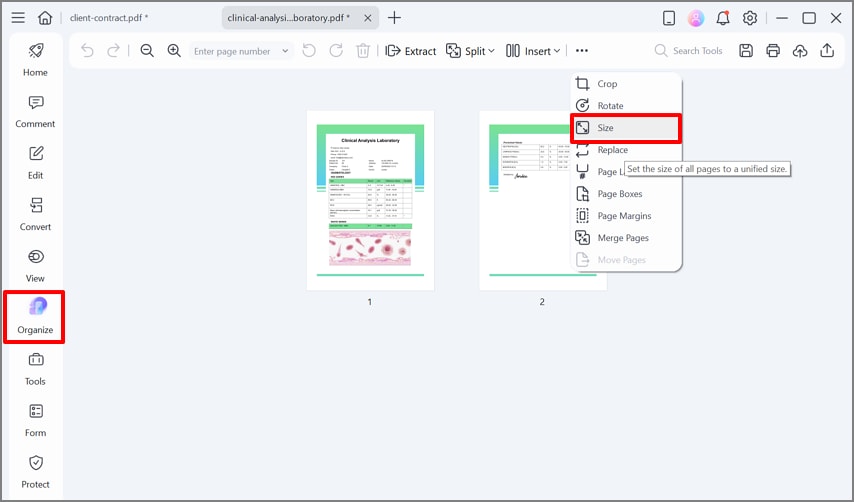Rotate pages counterclockwise

click(309, 51)
